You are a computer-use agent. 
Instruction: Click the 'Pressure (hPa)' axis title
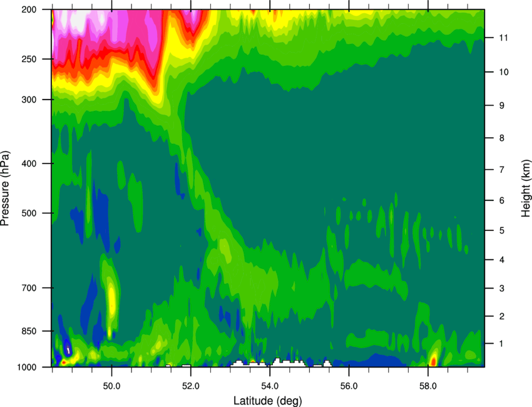point(5,188)
